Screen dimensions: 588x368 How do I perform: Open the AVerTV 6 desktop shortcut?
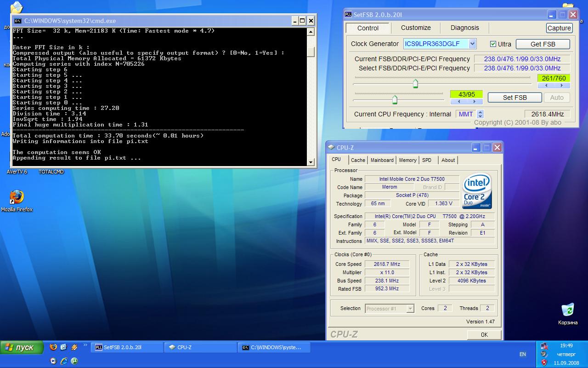coord(17,172)
